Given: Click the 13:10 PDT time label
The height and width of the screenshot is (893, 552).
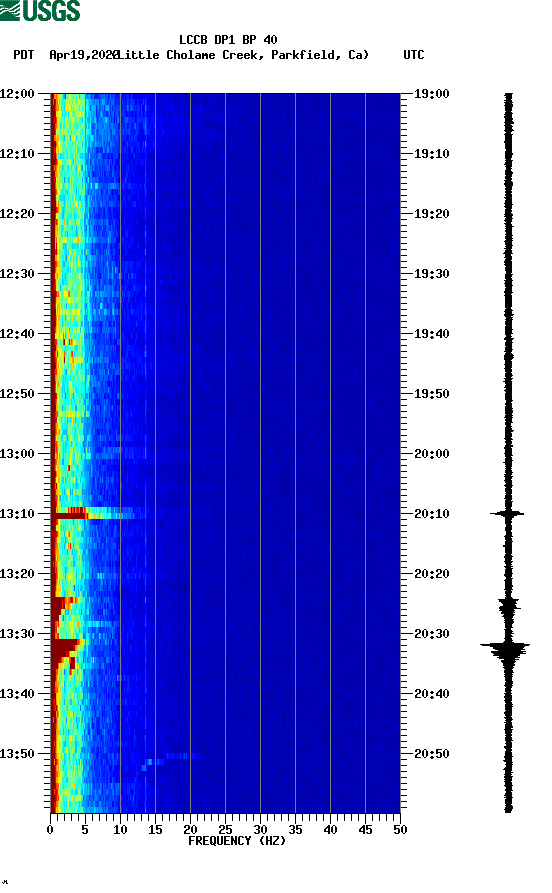Looking at the screenshot, I should click(17, 514).
